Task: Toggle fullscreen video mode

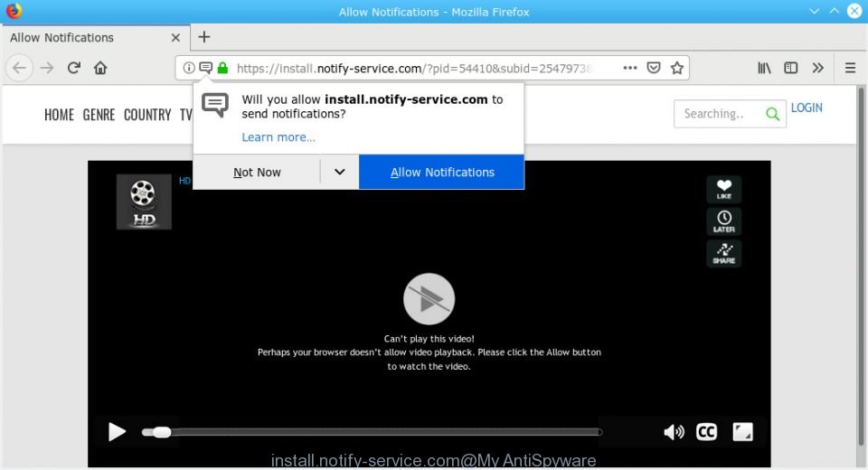Action: (743, 432)
